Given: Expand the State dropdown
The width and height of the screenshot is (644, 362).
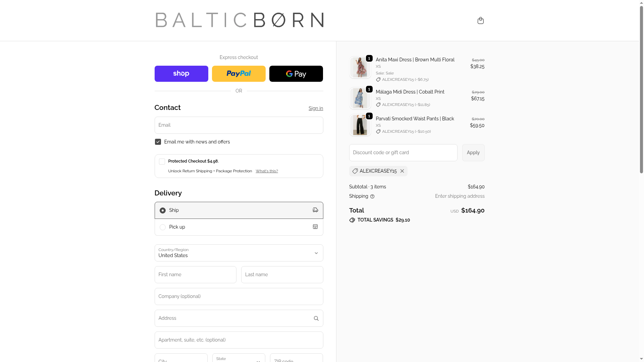Looking at the screenshot, I should point(238,359).
